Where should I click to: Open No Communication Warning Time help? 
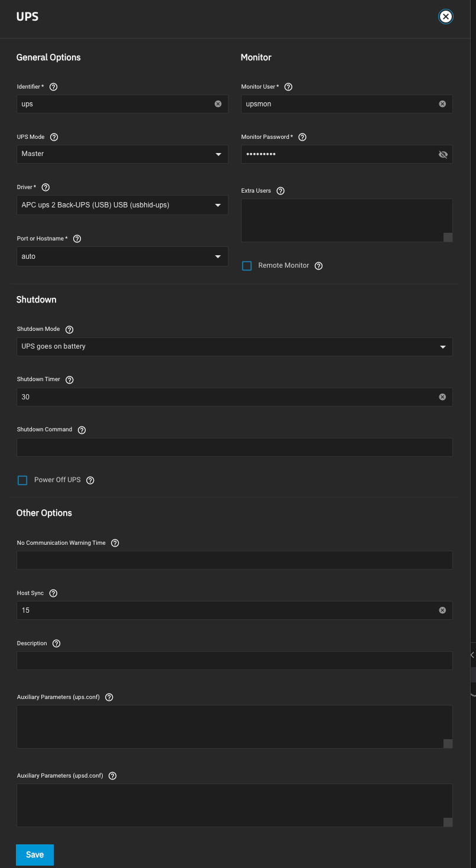click(115, 543)
